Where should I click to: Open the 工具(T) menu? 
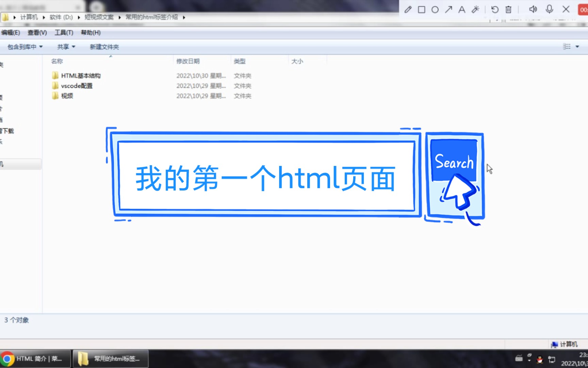[x=64, y=32]
